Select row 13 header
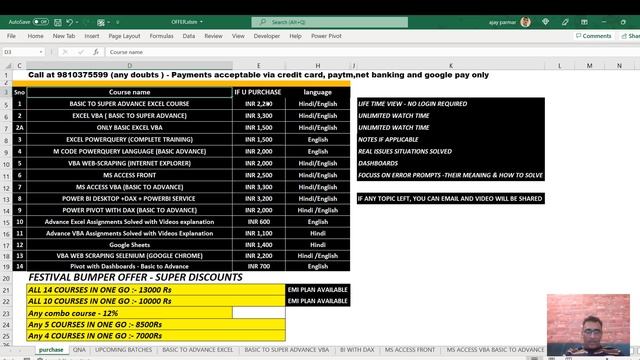 pos(6,199)
